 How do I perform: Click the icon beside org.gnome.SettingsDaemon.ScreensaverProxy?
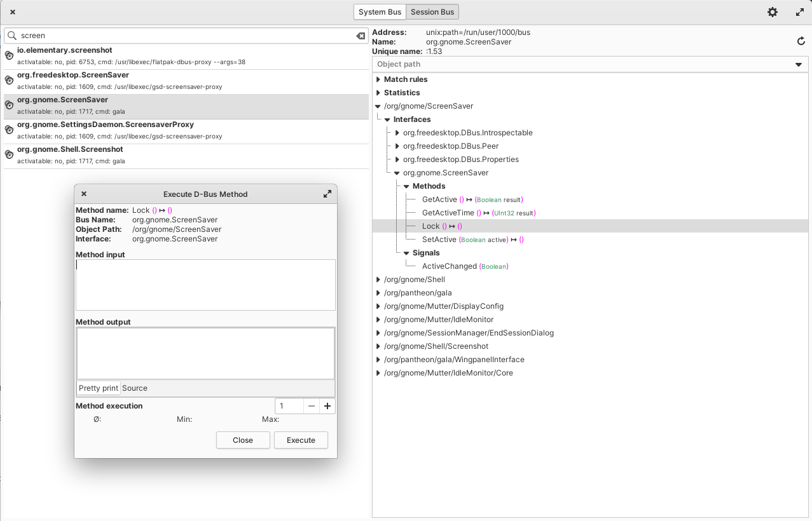point(9,130)
